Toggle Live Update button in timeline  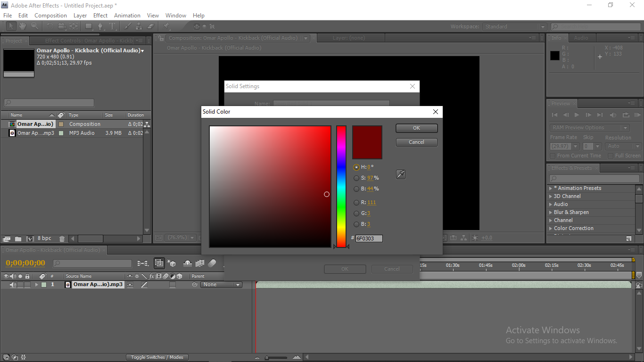click(x=159, y=263)
